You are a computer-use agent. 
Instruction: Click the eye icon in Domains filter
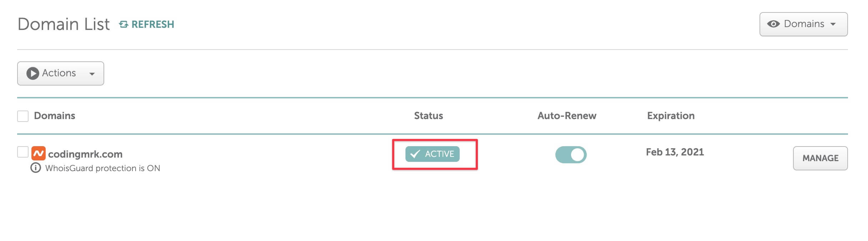[x=773, y=24]
